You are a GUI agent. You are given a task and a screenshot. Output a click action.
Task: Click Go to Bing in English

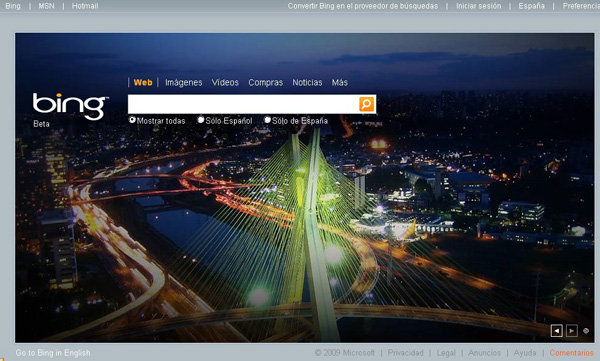[x=53, y=353]
